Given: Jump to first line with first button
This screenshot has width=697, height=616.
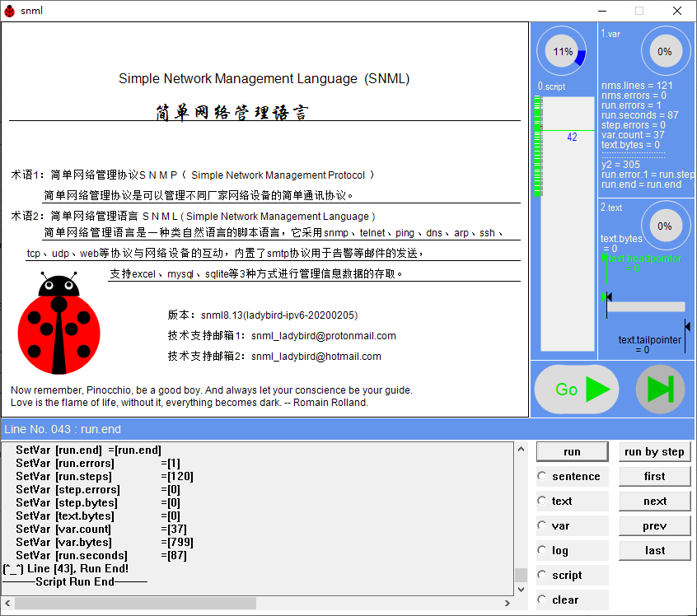Looking at the screenshot, I should pos(655,476).
